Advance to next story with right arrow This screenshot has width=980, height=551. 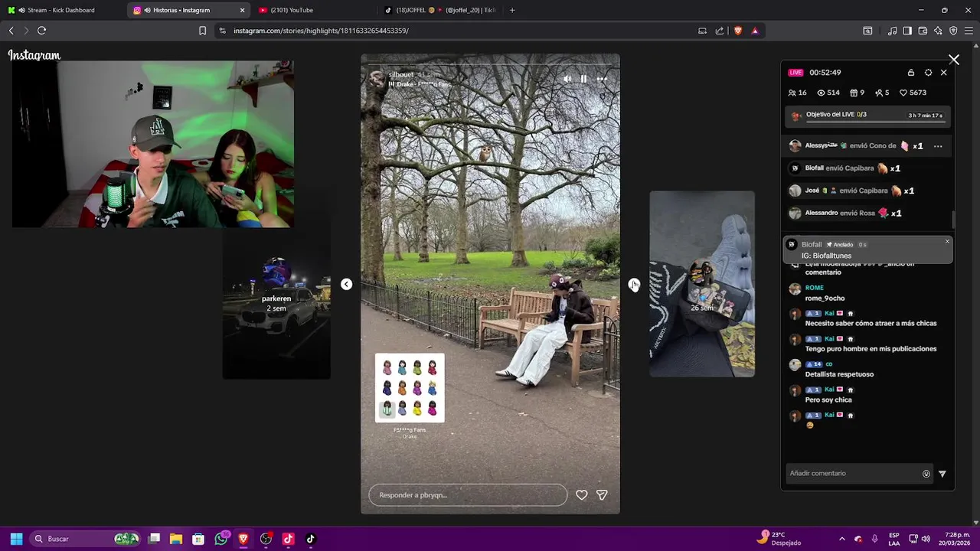pos(634,284)
